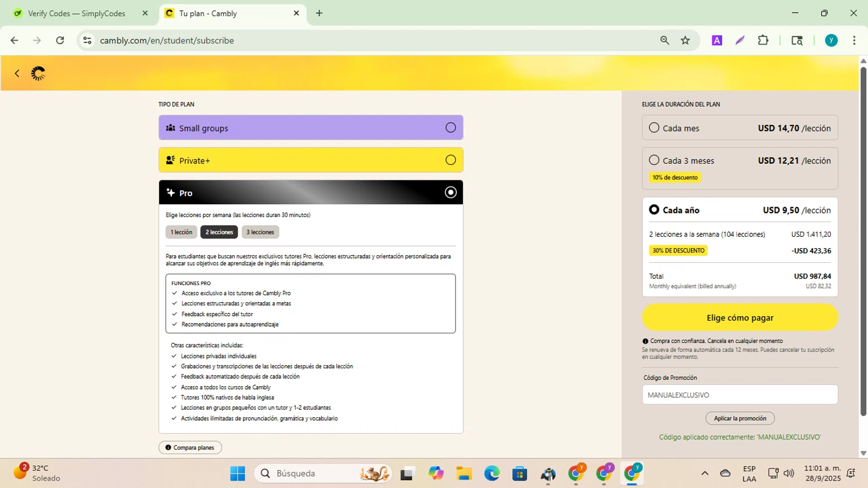
Task: Select the Small groups plan radio
Action: tap(451, 128)
